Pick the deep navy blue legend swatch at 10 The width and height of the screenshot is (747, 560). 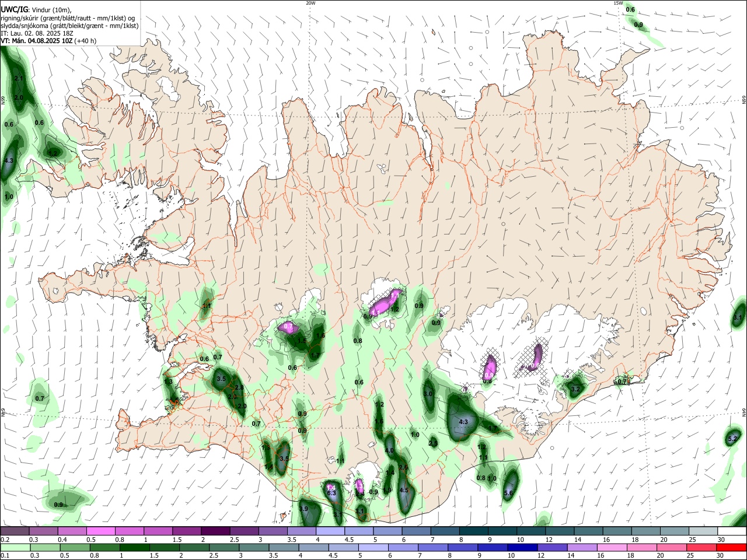[522, 547]
